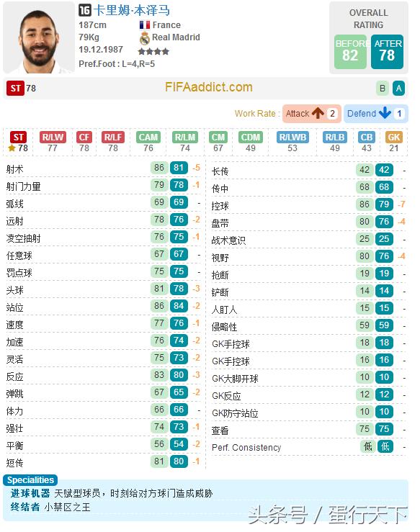Viewport: 420px width, 532px height.
Task: Click the 侵略性 after value 59
Action: [384, 325]
